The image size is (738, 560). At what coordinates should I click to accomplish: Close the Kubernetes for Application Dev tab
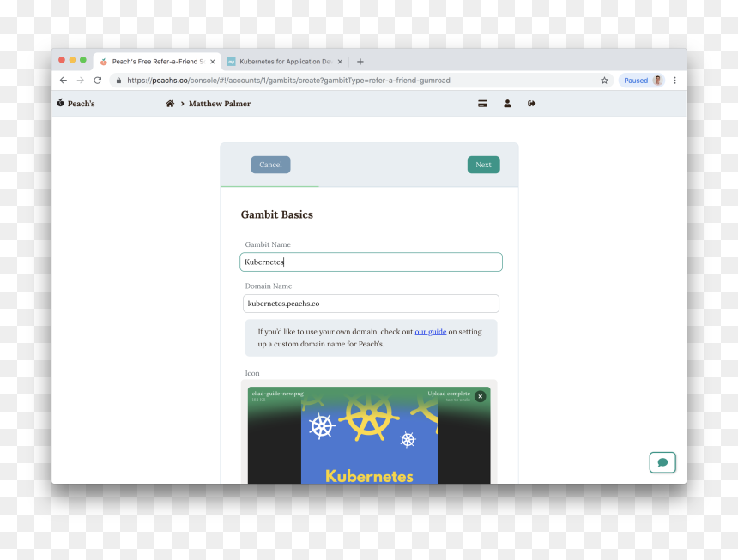pyautogui.click(x=340, y=62)
